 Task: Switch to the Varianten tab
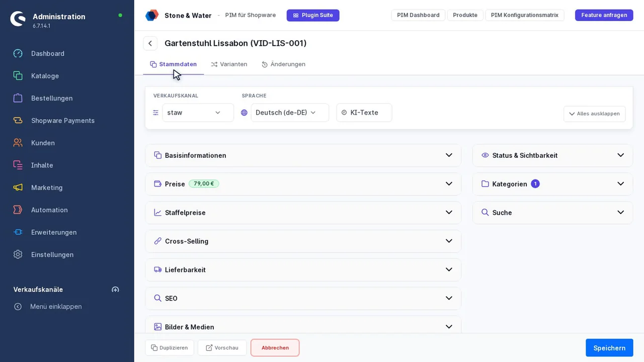[x=229, y=64]
